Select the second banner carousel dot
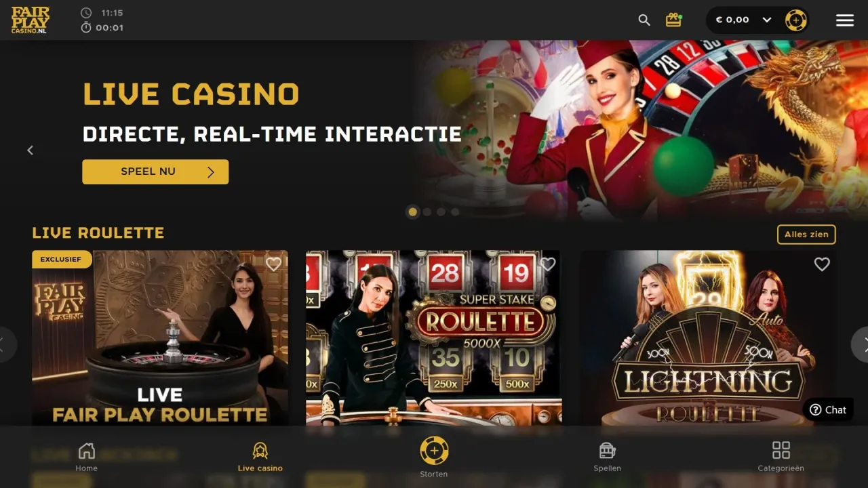Image resolution: width=868 pixels, height=488 pixels. [x=427, y=212]
